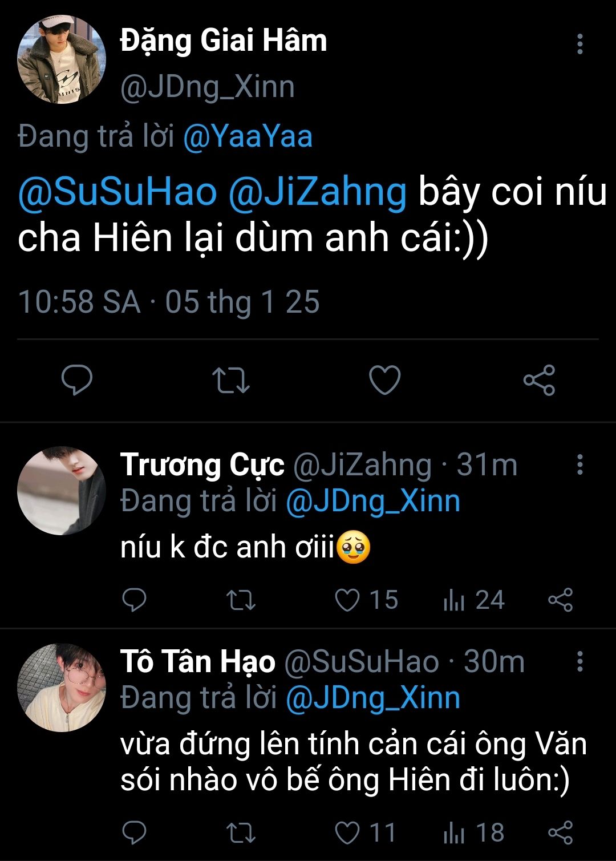Open the @SuSuHao mention in the main tweet

click(118, 192)
